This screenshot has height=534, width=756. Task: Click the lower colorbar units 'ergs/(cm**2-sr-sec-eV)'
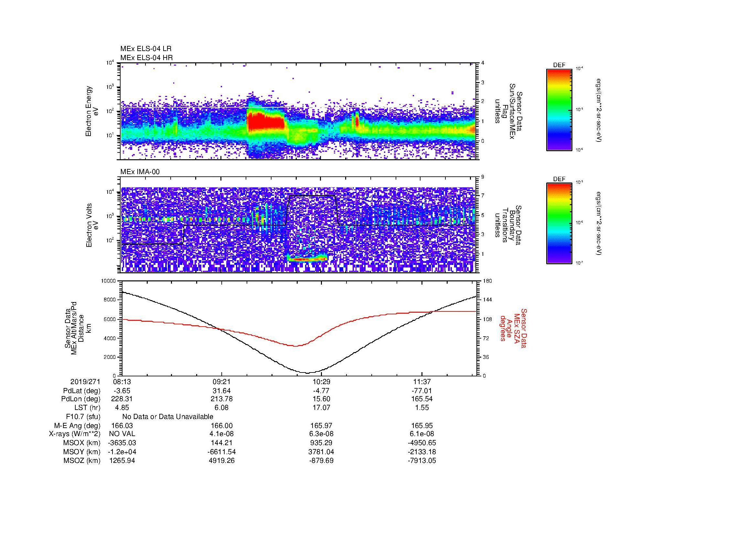click(x=599, y=223)
